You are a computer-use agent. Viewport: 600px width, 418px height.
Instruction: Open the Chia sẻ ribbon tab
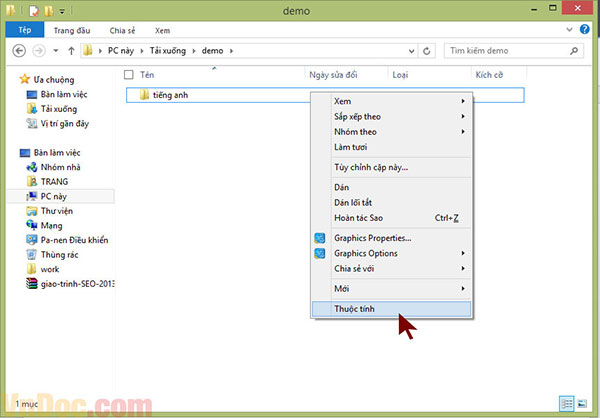pos(122,31)
